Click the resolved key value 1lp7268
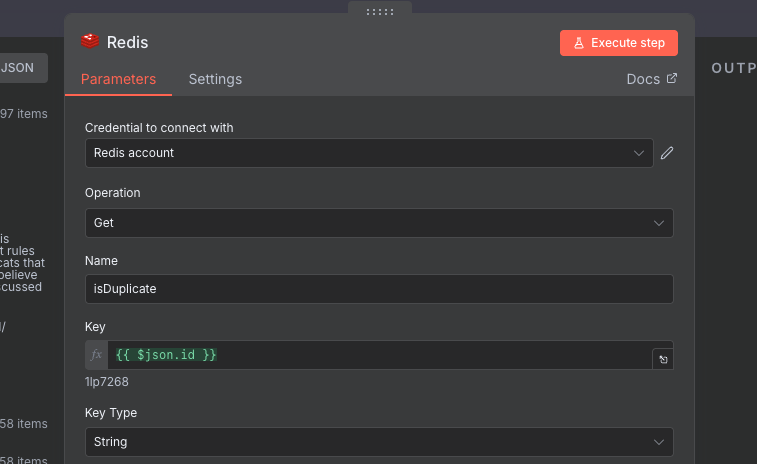 tap(107, 382)
